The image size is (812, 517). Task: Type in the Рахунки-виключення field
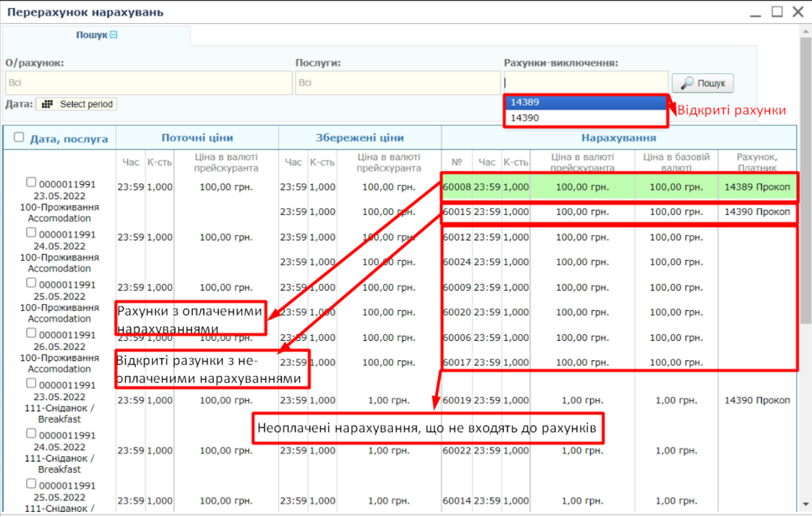[x=585, y=82]
